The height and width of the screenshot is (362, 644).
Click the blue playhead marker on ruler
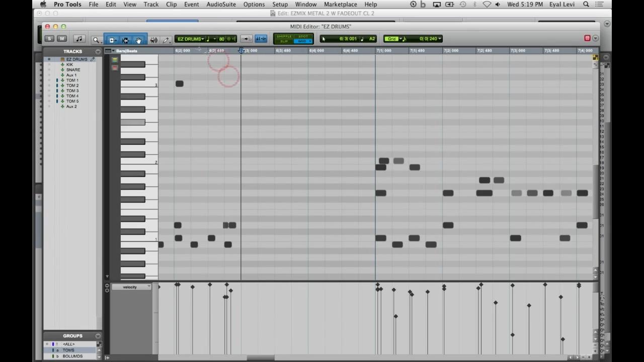pyautogui.click(x=241, y=50)
